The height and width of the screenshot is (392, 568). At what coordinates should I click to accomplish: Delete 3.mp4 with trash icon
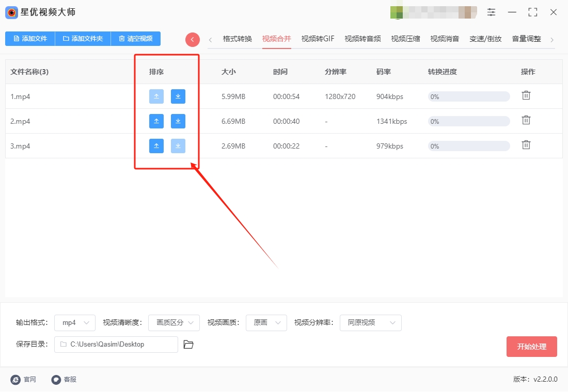click(x=526, y=145)
